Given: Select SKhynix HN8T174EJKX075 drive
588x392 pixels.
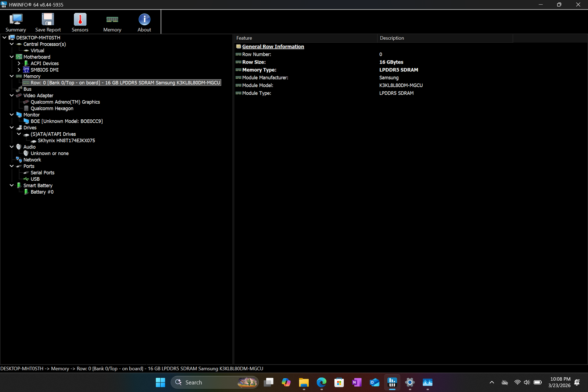Looking at the screenshot, I should click(x=66, y=141).
